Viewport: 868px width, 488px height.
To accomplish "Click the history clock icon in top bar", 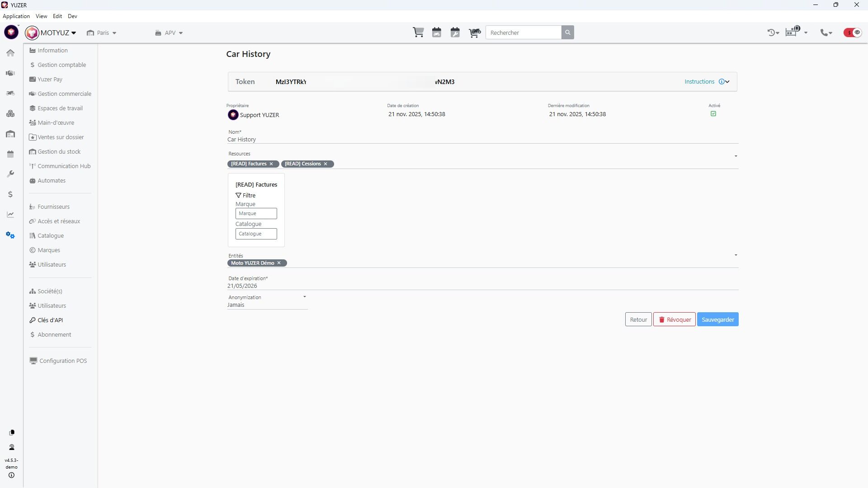I will click(771, 33).
